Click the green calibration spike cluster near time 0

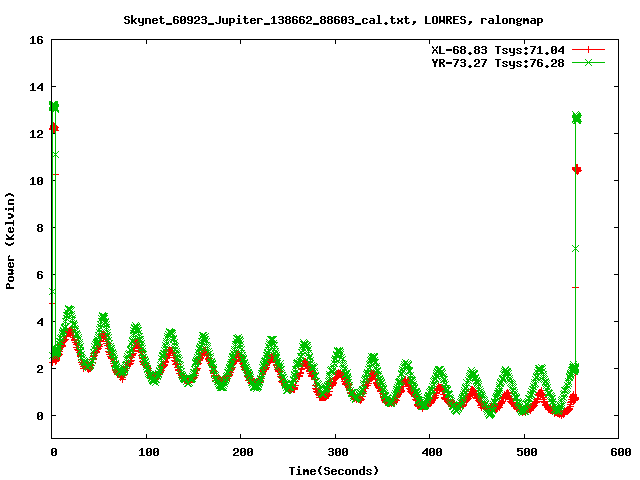[x=54, y=107]
